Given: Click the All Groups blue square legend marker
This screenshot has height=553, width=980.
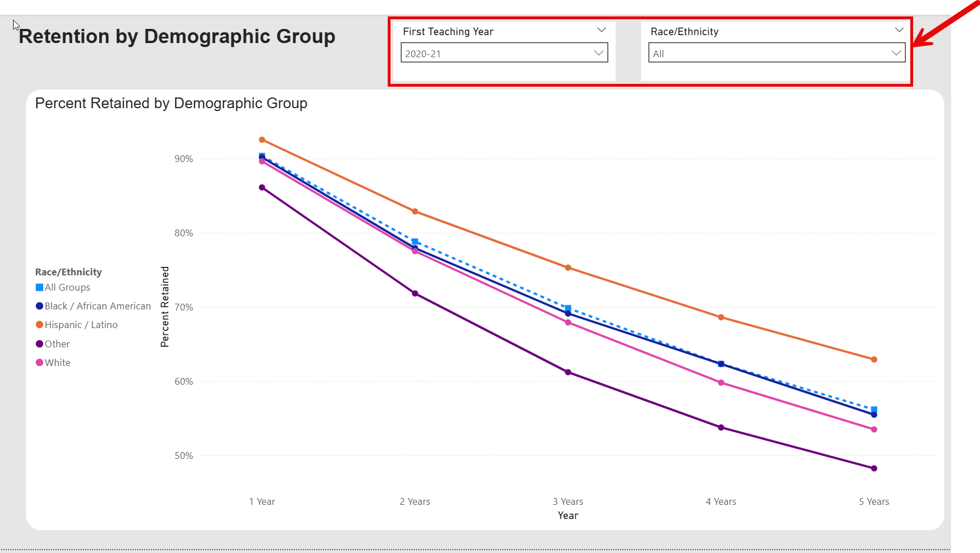Looking at the screenshot, I should (x=40, y=287).
